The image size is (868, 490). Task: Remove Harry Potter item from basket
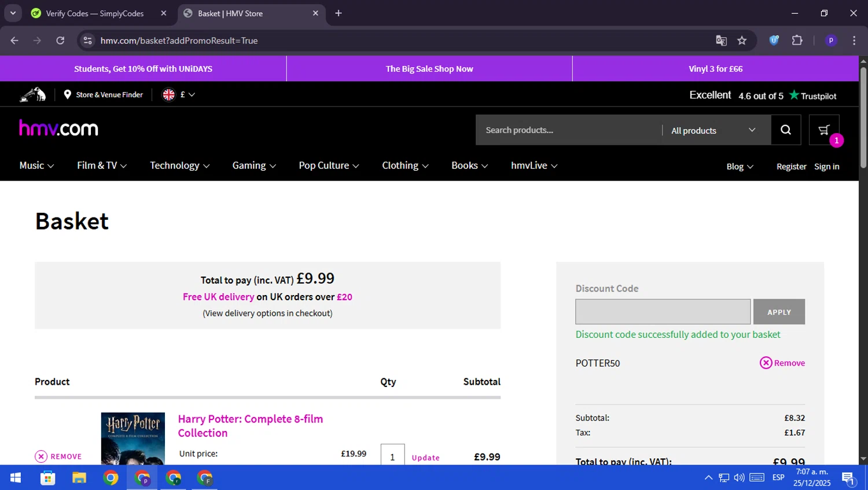pos(58,456)
